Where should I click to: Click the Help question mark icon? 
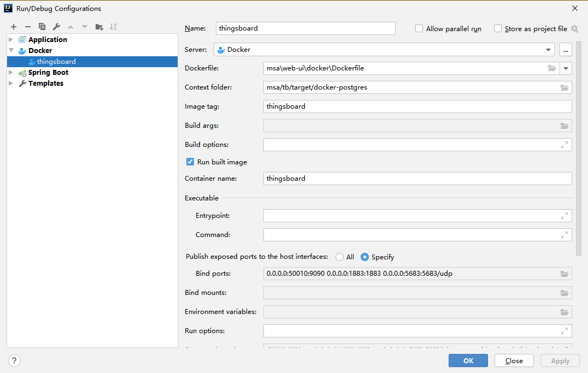tap(15, 360)
